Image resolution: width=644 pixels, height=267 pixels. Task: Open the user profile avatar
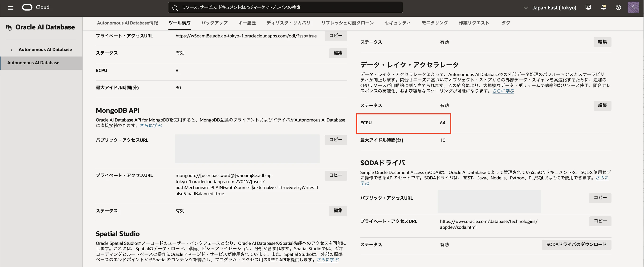pyautogui.click(x=633, y=8)
